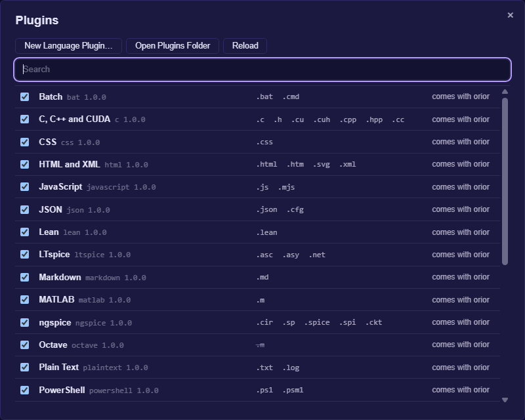Focus the plugin Search field

click(262, 70)
